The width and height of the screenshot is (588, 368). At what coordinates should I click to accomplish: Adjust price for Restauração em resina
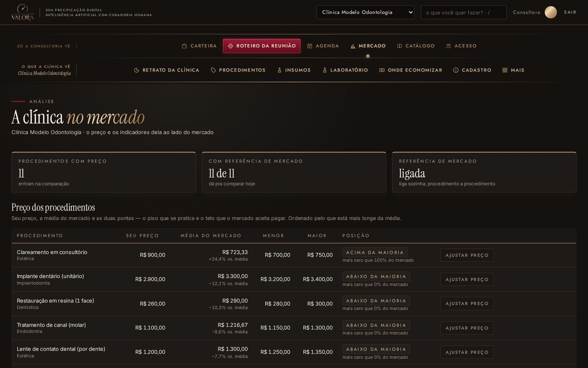click(467, 304)
